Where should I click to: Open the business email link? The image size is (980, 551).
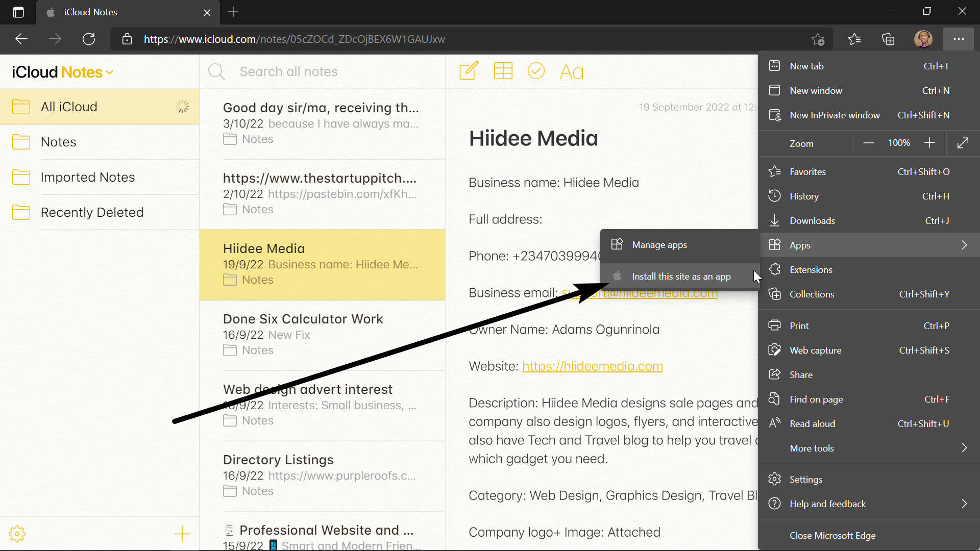click(x=640, y=293)
